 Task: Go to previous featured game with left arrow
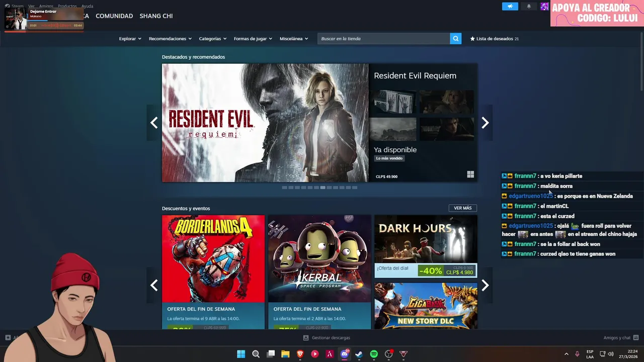pyautogui.click(x=154, y=123)
